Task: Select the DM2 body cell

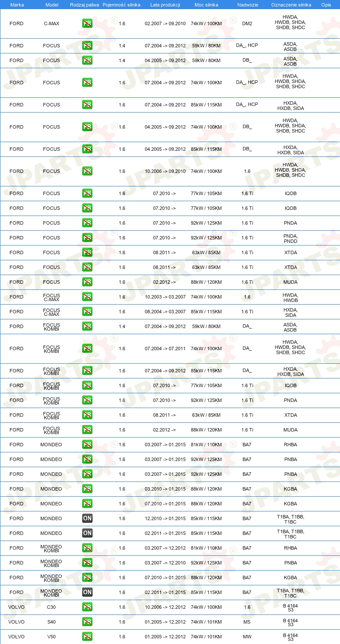Action: tap(247, 23)
